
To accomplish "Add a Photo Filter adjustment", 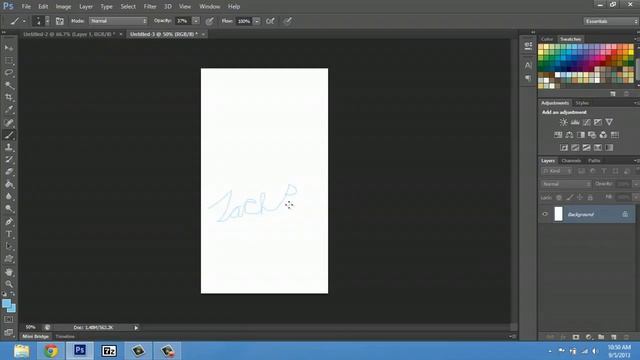I will tap(592, 135).
